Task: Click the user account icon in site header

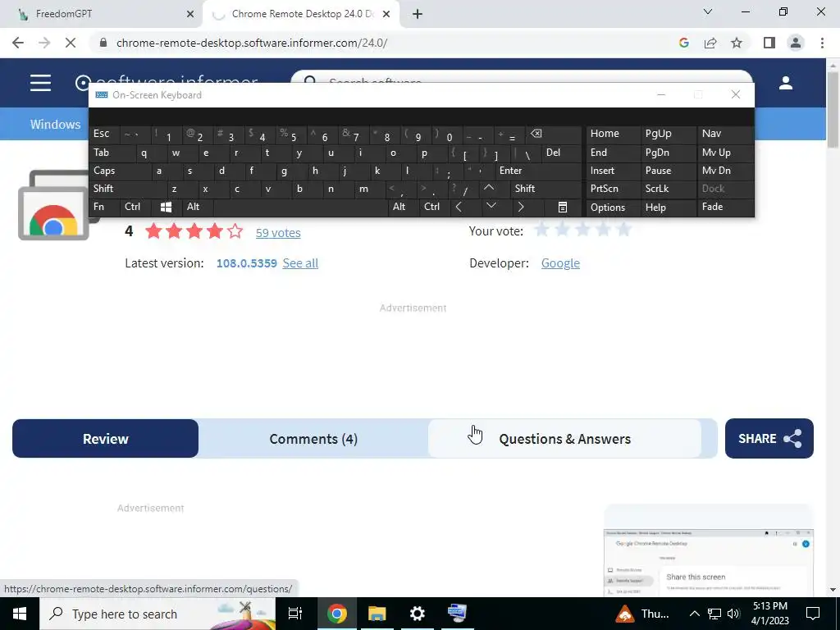Action: tap(785, 83)
